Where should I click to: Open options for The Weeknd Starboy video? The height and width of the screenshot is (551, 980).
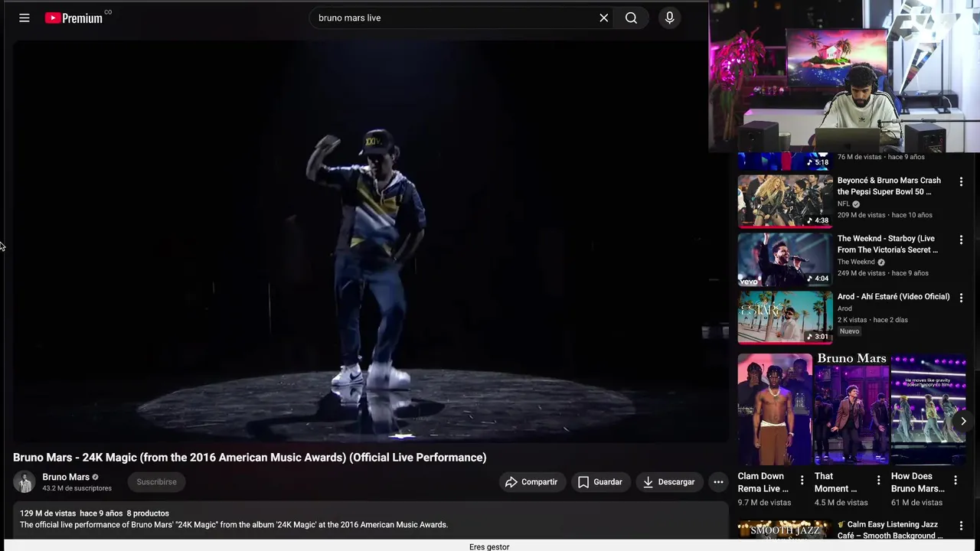tap(961, 240)
